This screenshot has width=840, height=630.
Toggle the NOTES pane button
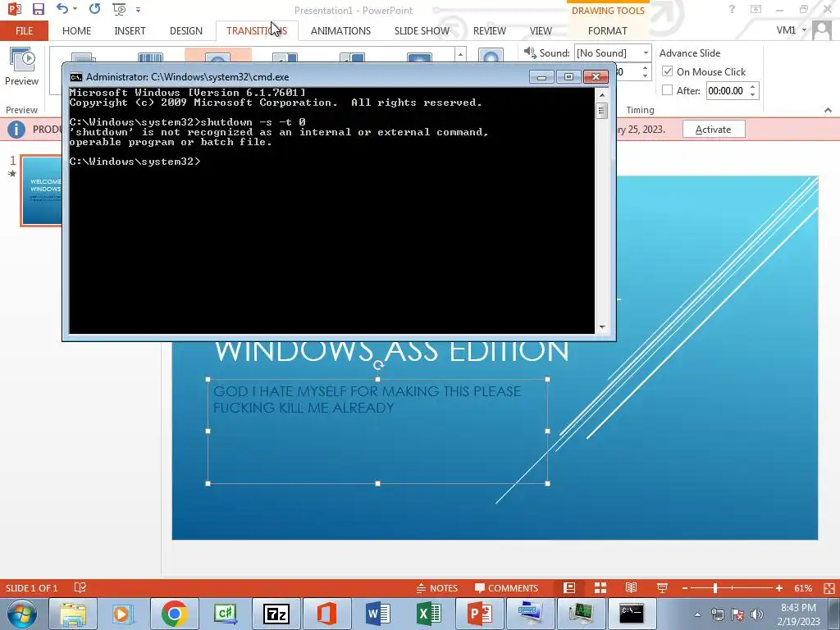click(x=437, y=587)
